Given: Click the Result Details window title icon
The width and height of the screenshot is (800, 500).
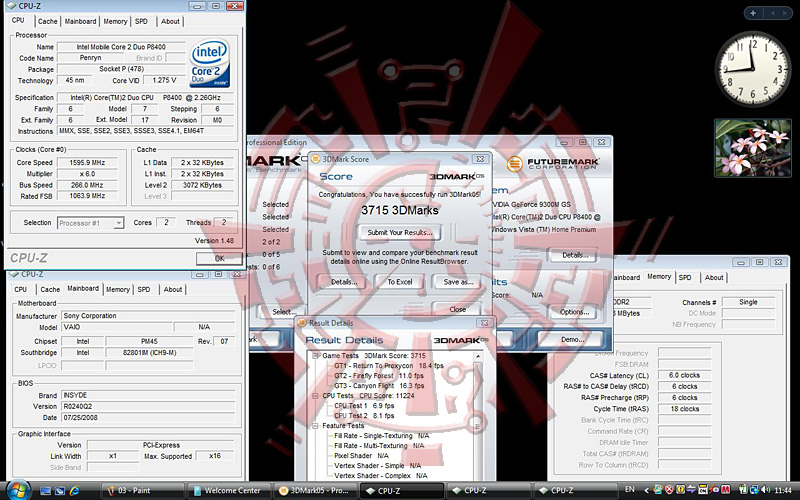Looking at the screenshot, I should click(302, 323).
